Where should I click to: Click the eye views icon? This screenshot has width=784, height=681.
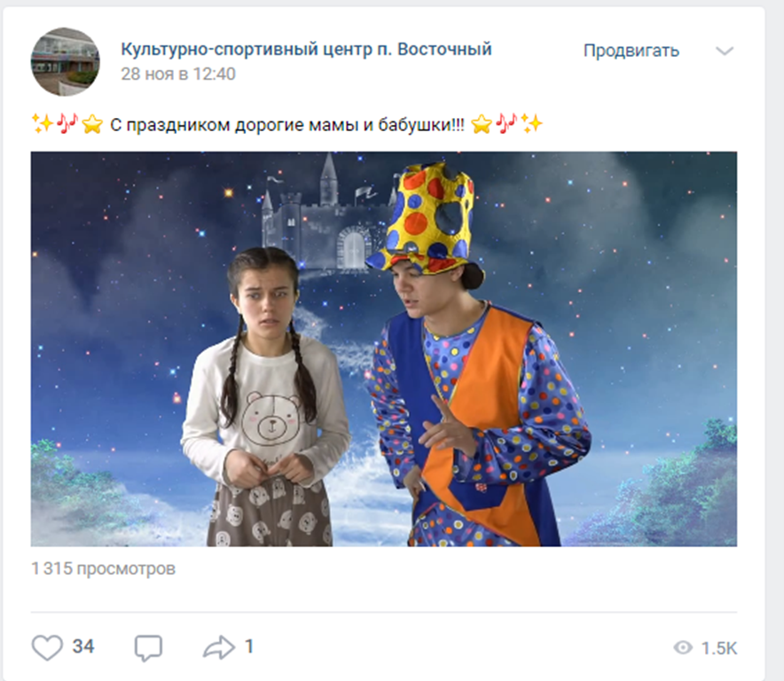pos(683,648)
